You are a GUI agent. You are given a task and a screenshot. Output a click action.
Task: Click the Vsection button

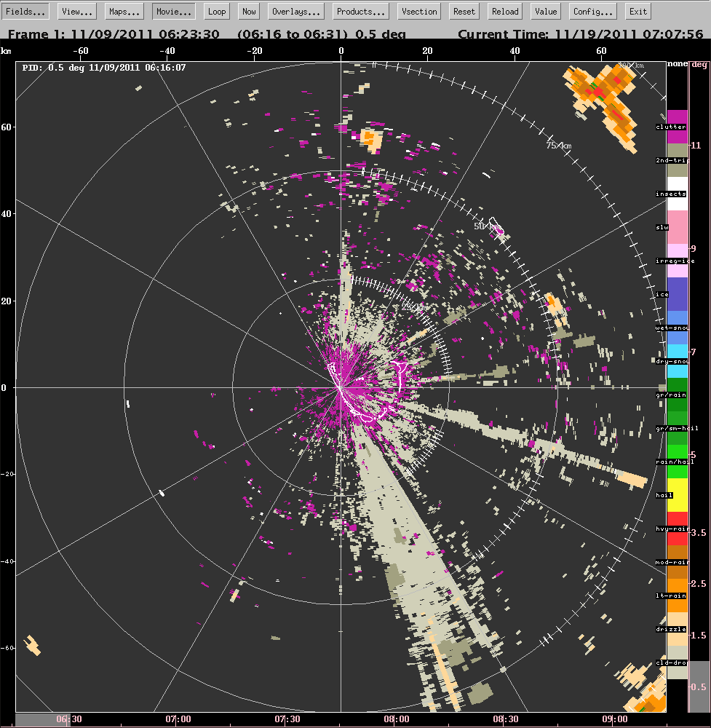[419, 12]
